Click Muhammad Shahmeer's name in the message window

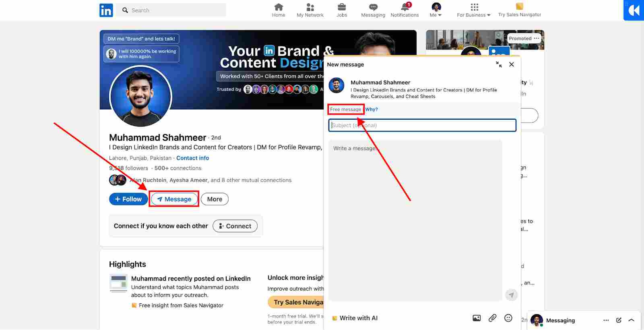click(x=380, y=82)
